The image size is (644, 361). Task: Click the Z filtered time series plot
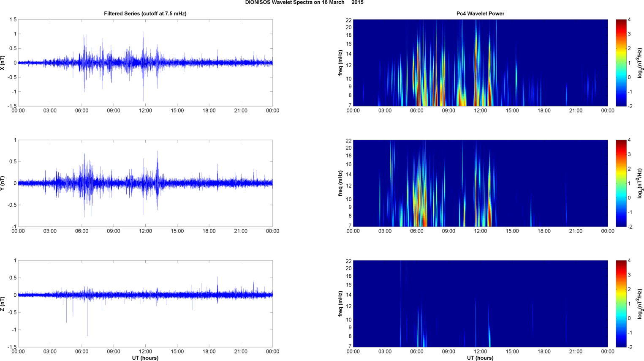click(x=145, y=304)
